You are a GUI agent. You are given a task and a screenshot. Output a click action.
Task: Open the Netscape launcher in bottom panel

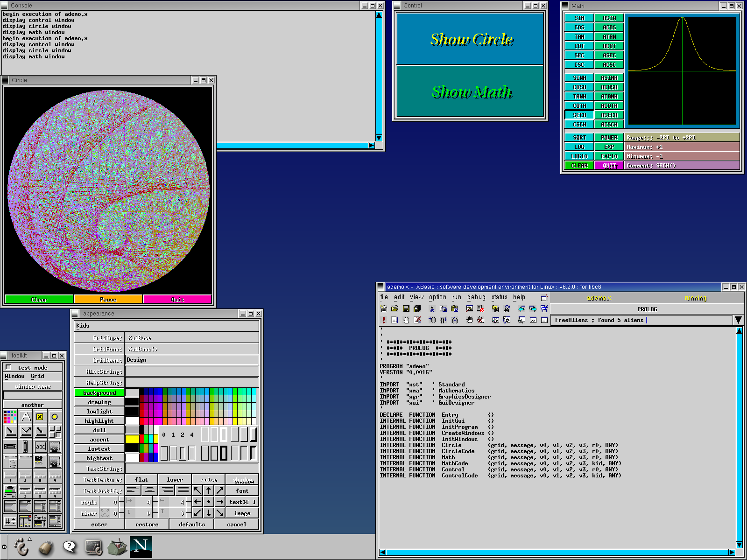(141, 546)
